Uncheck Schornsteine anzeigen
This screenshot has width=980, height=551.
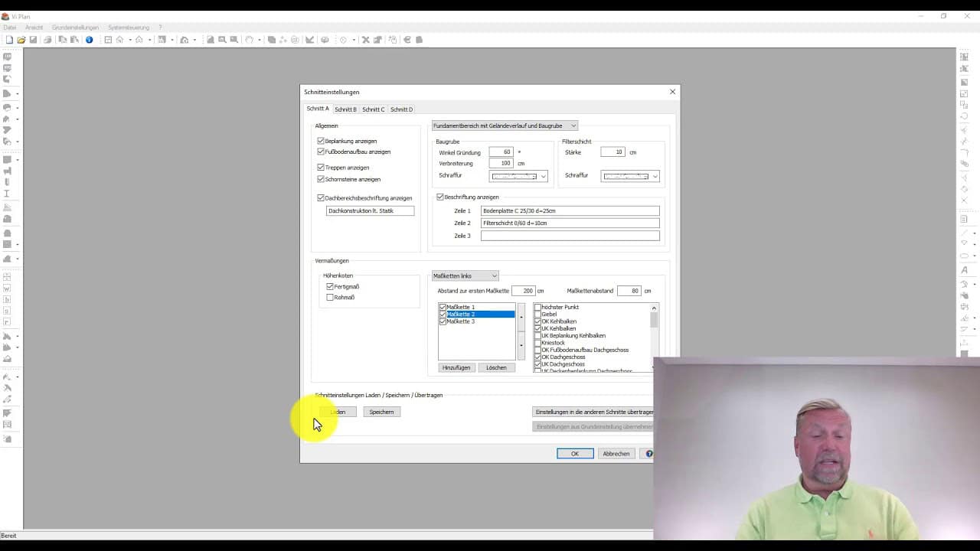pyautogui.click(x=321, y=179)
